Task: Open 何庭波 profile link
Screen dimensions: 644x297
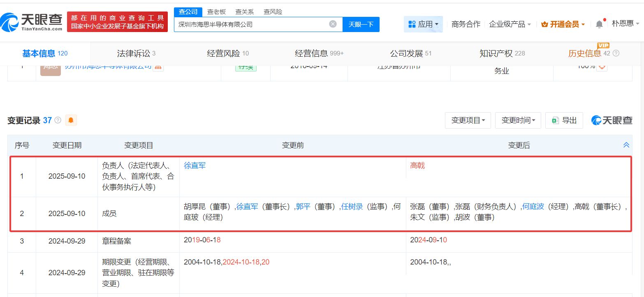Action: 533,207
